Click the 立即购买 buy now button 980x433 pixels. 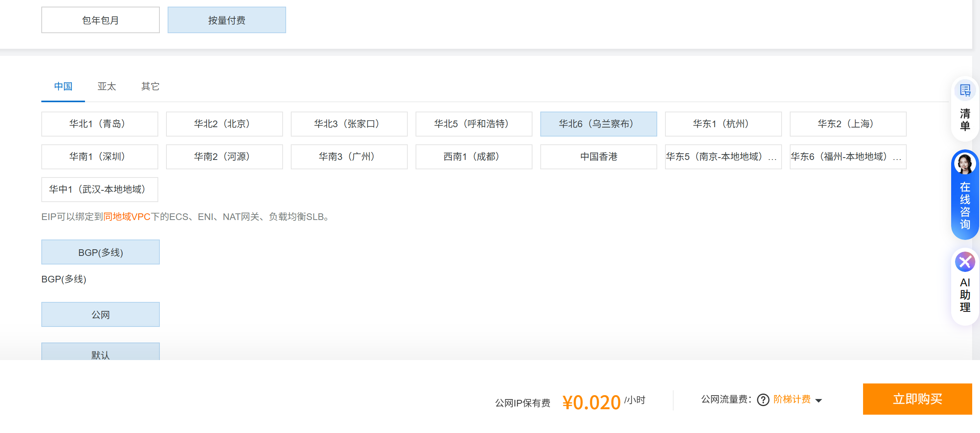pos(917,399)
